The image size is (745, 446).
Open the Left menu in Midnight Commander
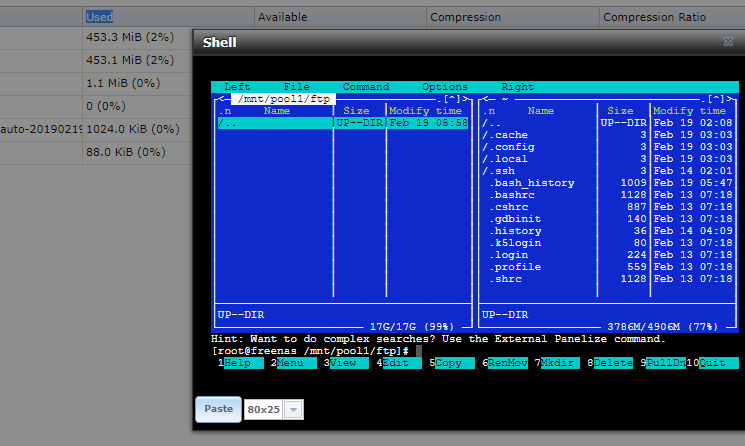(237, 87)
